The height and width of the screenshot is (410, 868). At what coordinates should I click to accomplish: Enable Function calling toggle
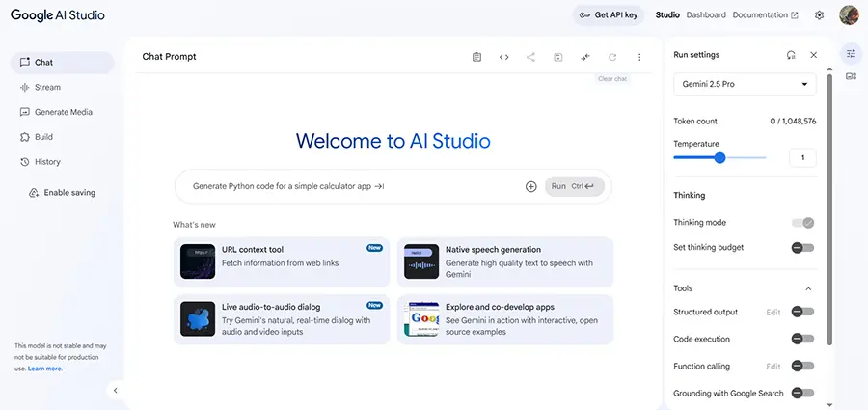click(802, 366)
